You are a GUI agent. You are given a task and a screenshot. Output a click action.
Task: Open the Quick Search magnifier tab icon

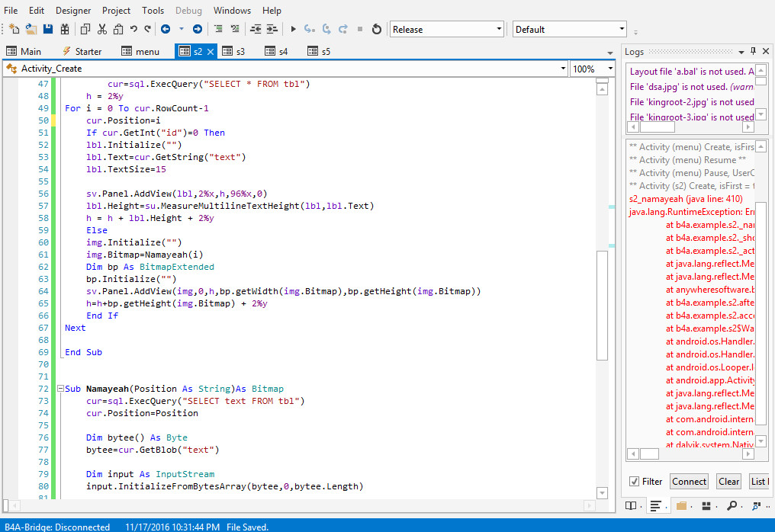[732, 505]
